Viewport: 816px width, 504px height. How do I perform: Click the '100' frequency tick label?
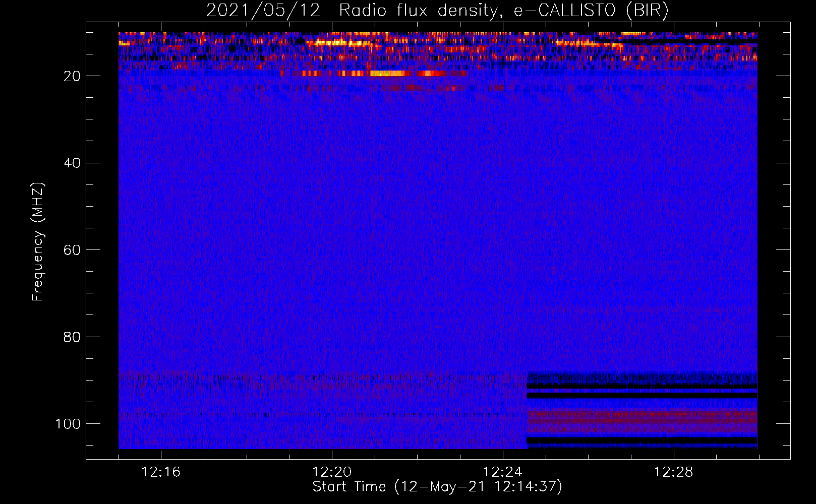tap(68, 424)
